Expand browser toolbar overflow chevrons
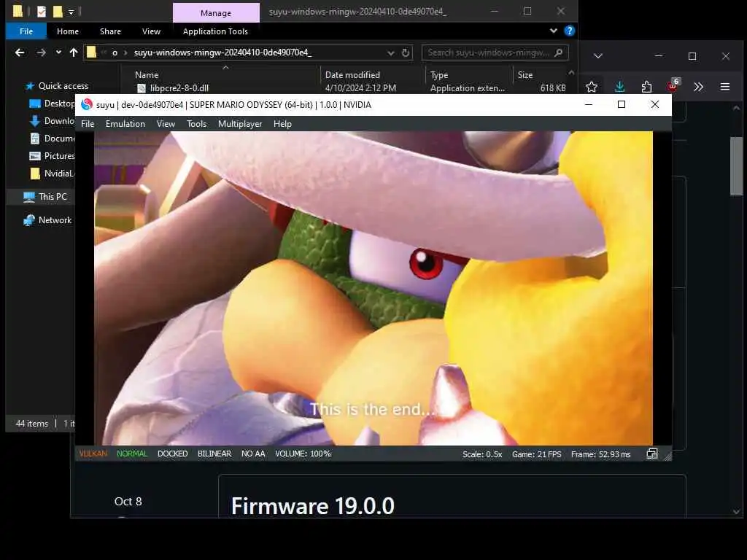The width and height of the screenshot is (747, 560). [698, 87]
